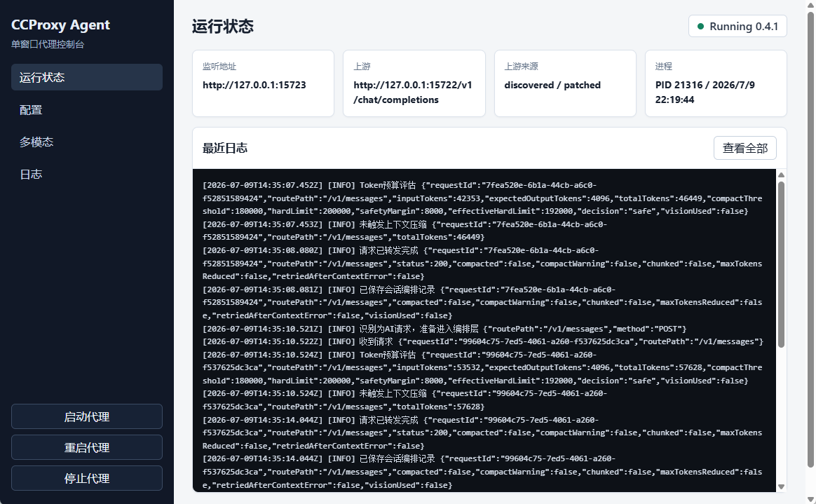Click the 运行状态 page heading

tap(223, 27)
